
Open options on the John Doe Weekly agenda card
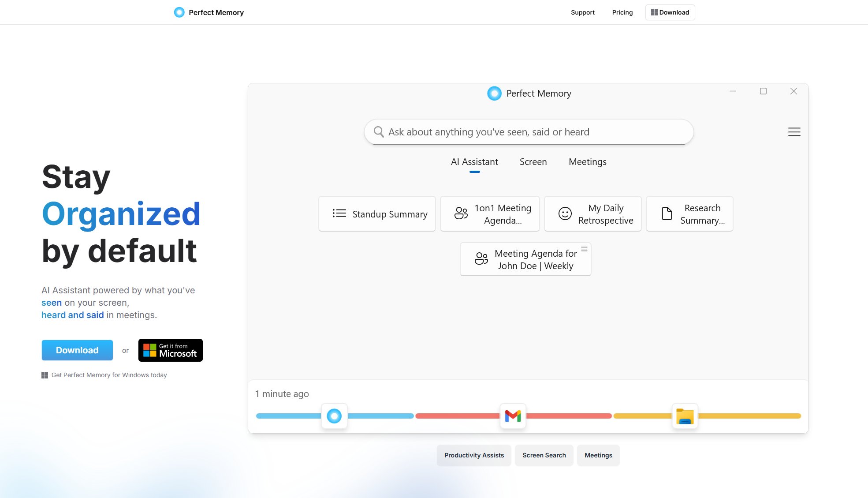(584, 248)
